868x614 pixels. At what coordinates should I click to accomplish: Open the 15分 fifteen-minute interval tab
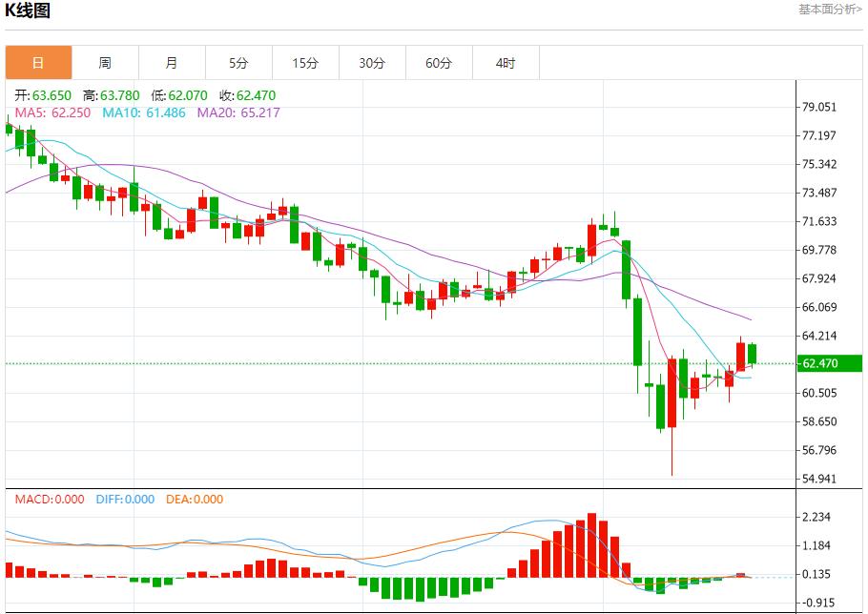pyautogui.click(x=304, y=61)
